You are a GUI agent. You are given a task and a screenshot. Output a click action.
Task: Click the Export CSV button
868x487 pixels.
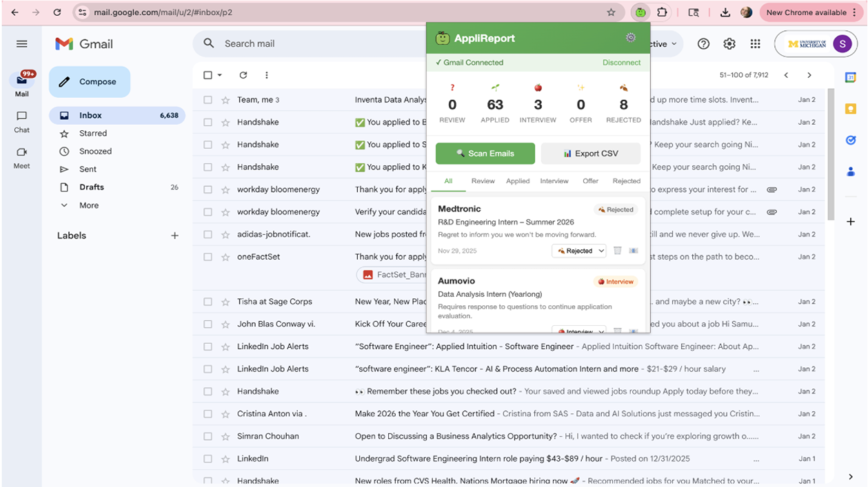pos(591,154)
